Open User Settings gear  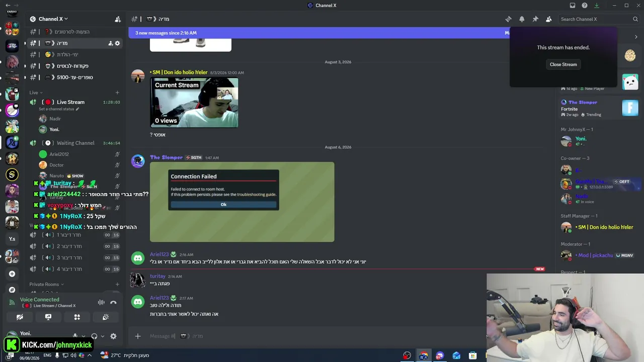(x=113, y=336)
